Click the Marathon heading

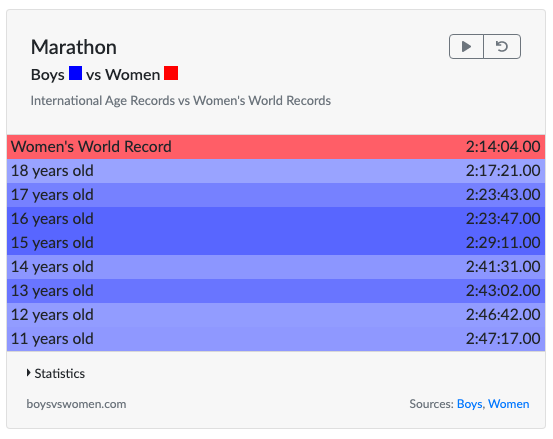click(x=74, y=47)
